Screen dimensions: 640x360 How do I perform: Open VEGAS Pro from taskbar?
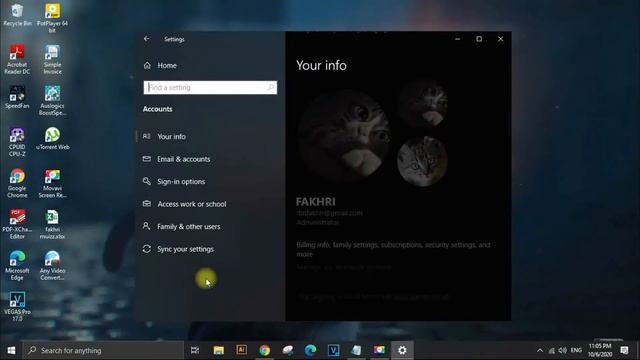[x=333, y=350]
